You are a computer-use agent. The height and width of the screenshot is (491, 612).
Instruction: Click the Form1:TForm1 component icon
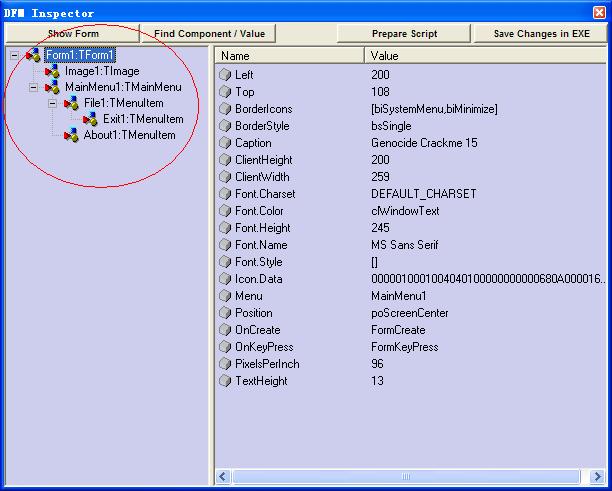33,55
